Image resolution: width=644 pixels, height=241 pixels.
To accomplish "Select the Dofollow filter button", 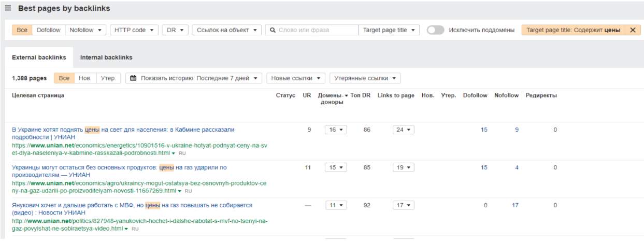I will point(48,30).
